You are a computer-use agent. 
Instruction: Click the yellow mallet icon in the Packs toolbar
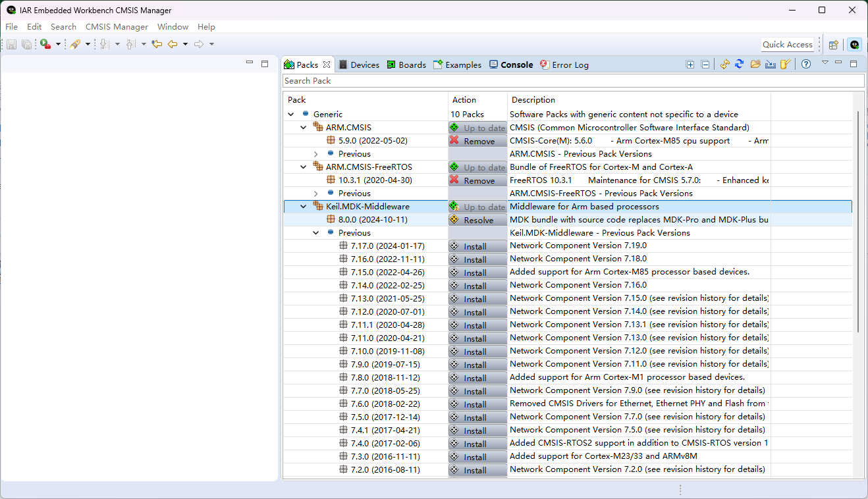pos(785,65)
